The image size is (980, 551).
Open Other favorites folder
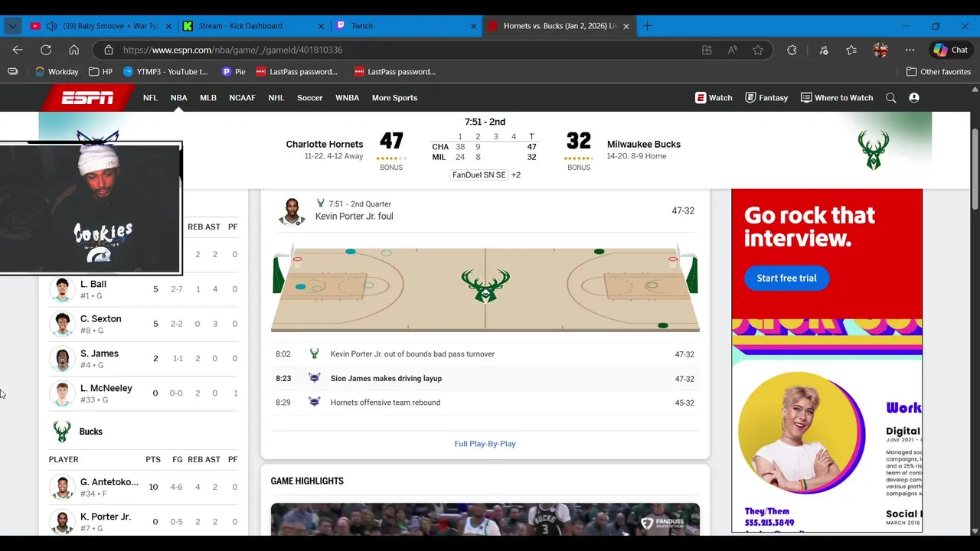click(x=939, y=72)
